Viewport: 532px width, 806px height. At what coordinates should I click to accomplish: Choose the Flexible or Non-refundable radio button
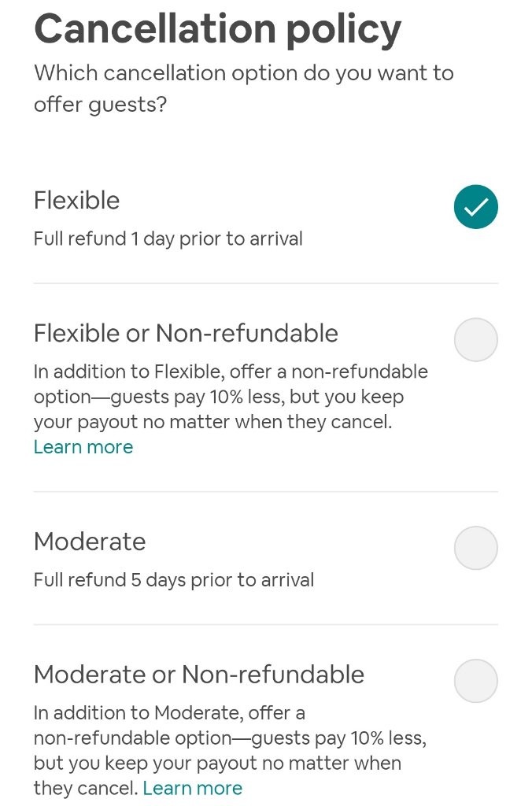tap(475, 340)
